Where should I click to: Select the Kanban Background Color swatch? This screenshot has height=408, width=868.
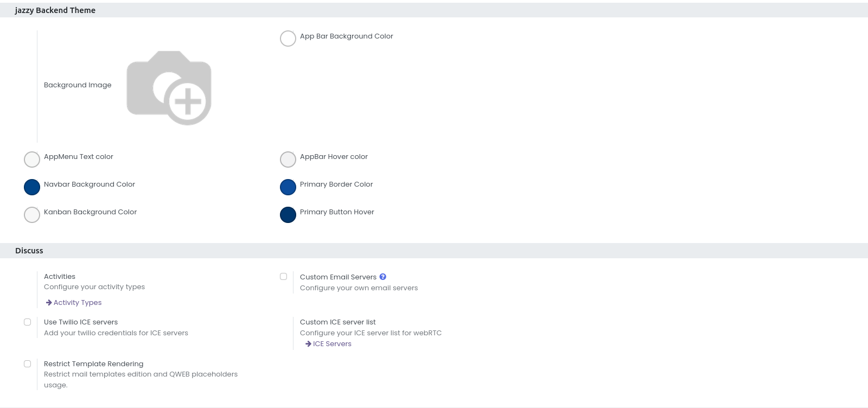32,215
